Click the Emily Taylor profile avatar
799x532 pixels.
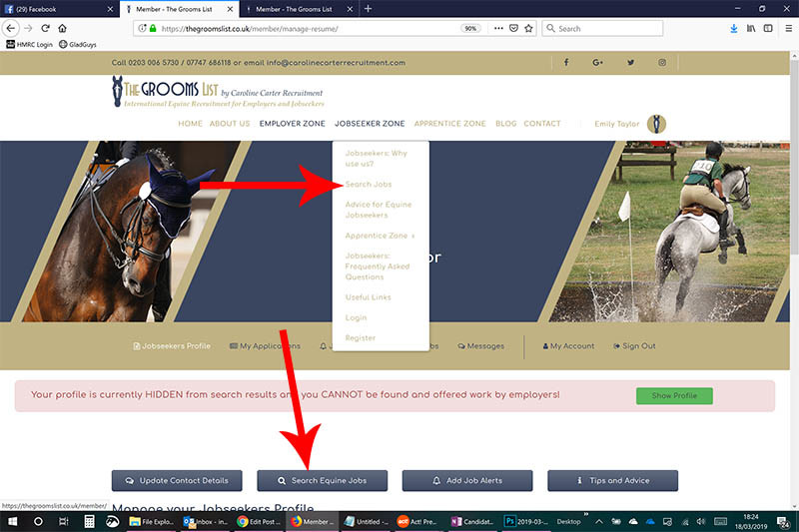[x=656, y=124]
